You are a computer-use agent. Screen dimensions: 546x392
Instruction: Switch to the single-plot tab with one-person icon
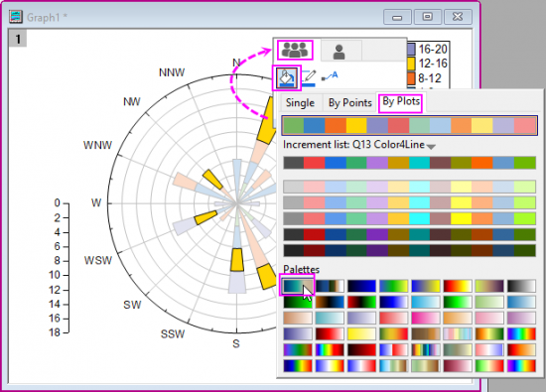point(339,52)
